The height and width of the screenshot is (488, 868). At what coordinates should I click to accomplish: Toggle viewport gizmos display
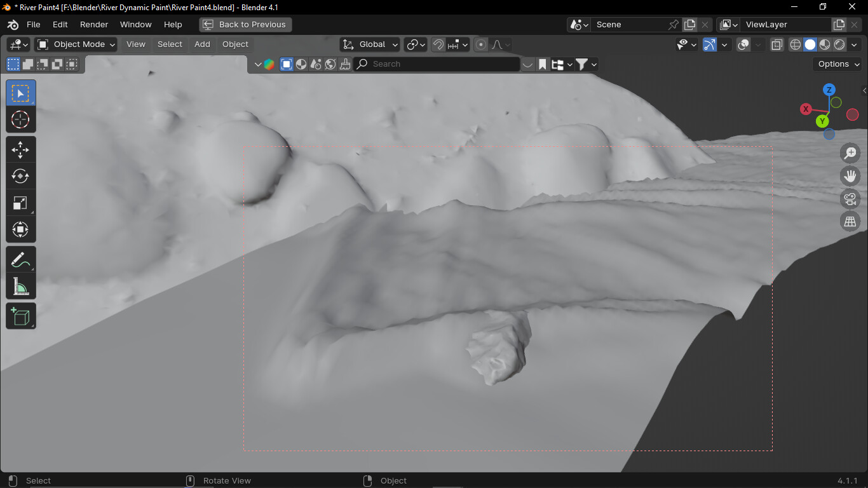[x=710, y=44]
